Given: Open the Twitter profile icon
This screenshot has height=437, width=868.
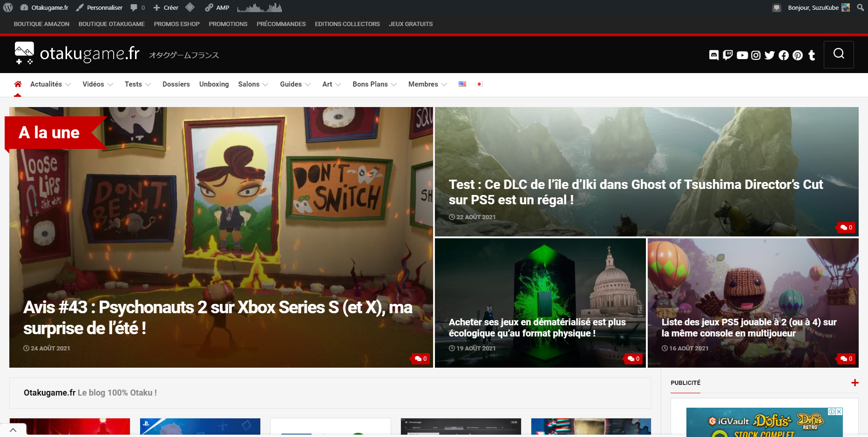Looking at the screenshot, I should (770, 55).
